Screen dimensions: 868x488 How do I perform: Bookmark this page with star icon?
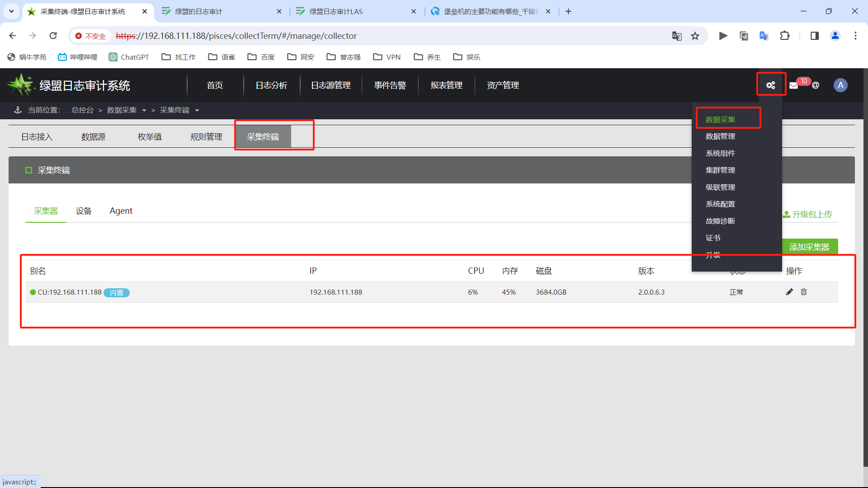click(695, 36)
